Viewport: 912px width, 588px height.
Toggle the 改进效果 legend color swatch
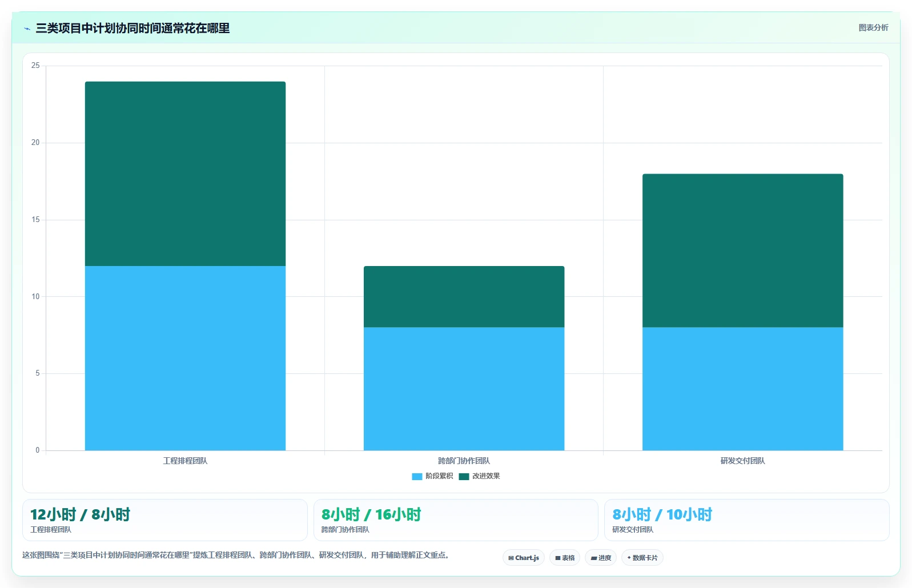[x=464, y=476]
